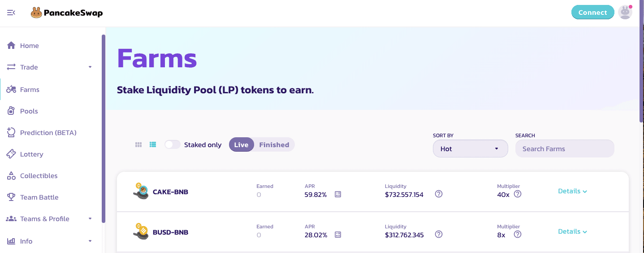644x253 pixels.
Task: Open APR calculator for BUSD-BNB
Action: [x=338, y=235]
